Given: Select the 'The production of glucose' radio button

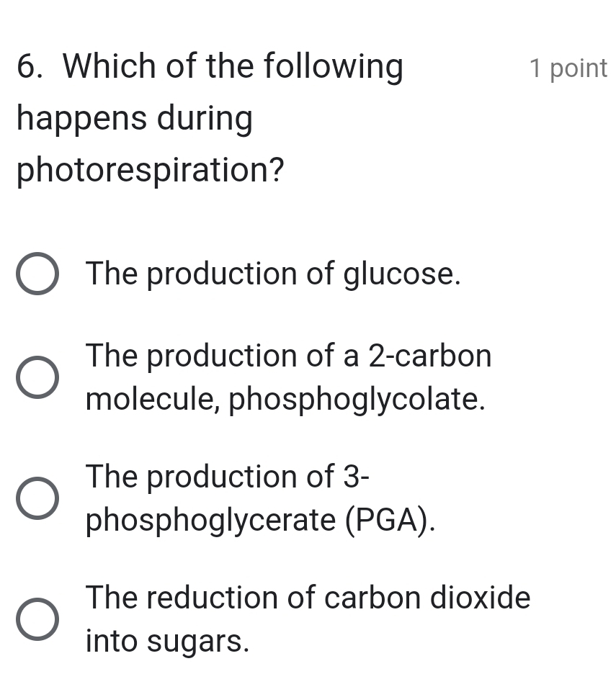Looking at the screenshot, I should pos(37,274).
